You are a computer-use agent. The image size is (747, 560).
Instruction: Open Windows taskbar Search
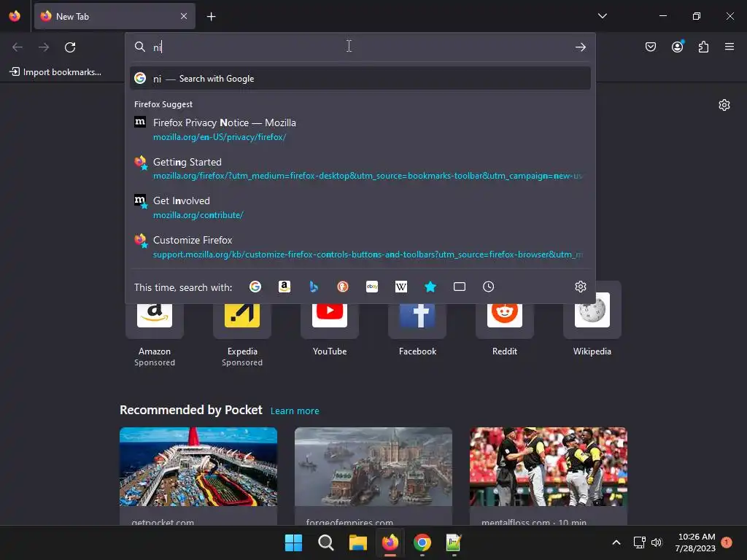(x=326, y=542)
